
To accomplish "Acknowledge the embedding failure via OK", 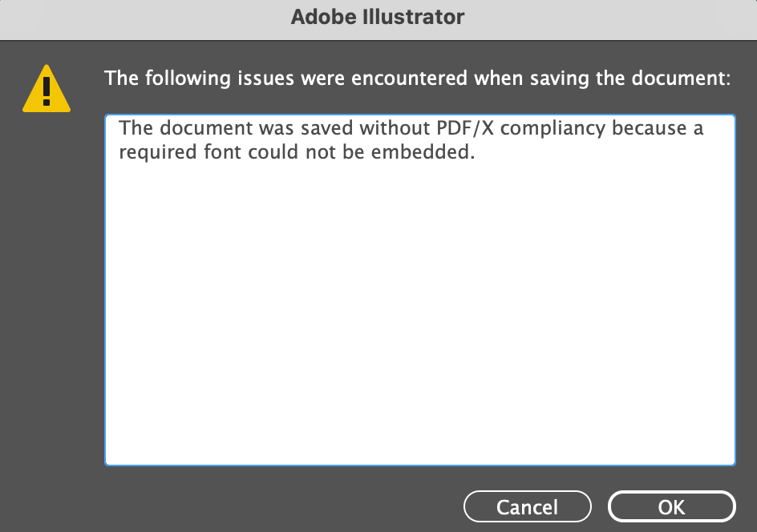I will 671,506.
